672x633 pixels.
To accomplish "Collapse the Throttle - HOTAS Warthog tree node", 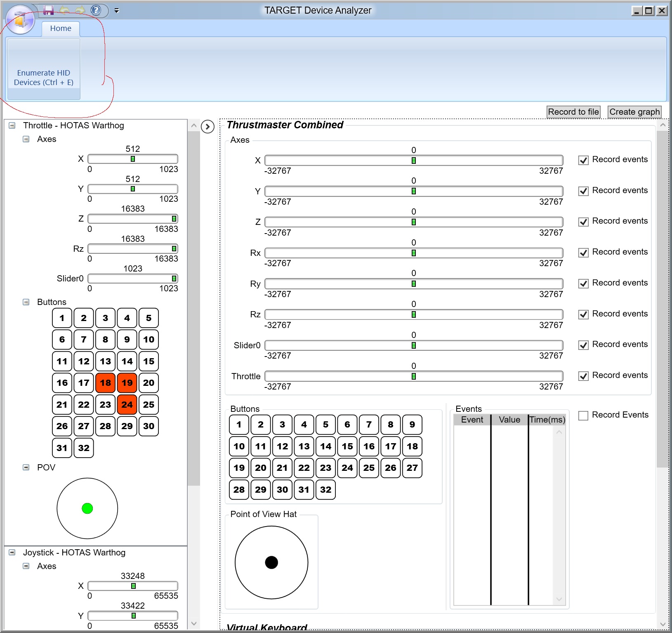I will click(12, 125).
